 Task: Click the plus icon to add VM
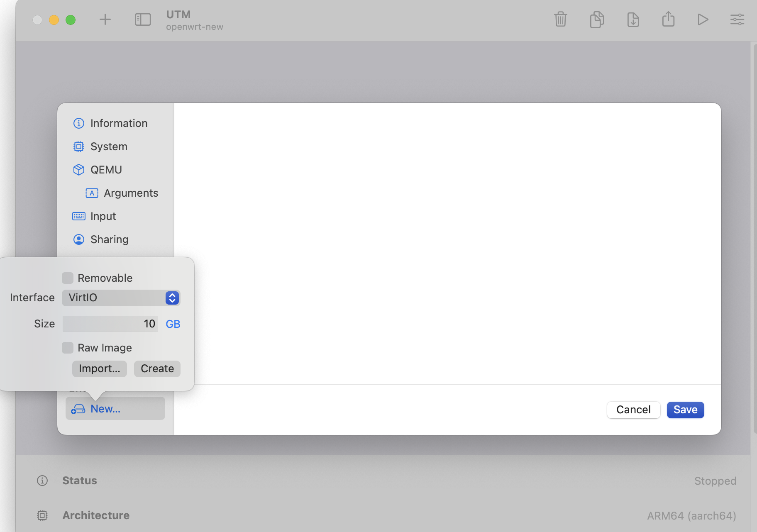pos(105,20)
